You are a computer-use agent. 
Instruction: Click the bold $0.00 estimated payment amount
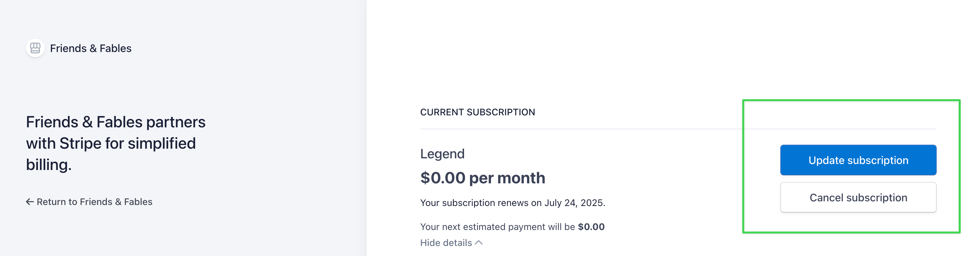591,227
